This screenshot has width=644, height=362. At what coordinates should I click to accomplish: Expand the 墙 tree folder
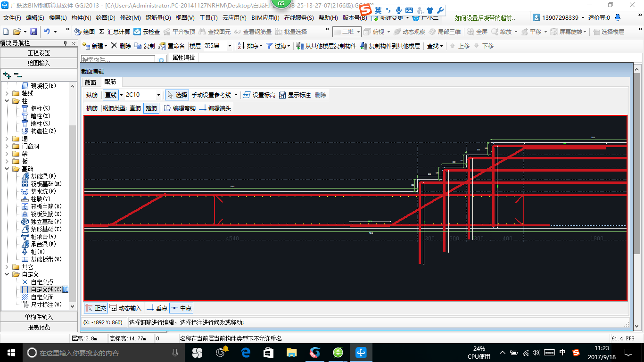(7, 139)
